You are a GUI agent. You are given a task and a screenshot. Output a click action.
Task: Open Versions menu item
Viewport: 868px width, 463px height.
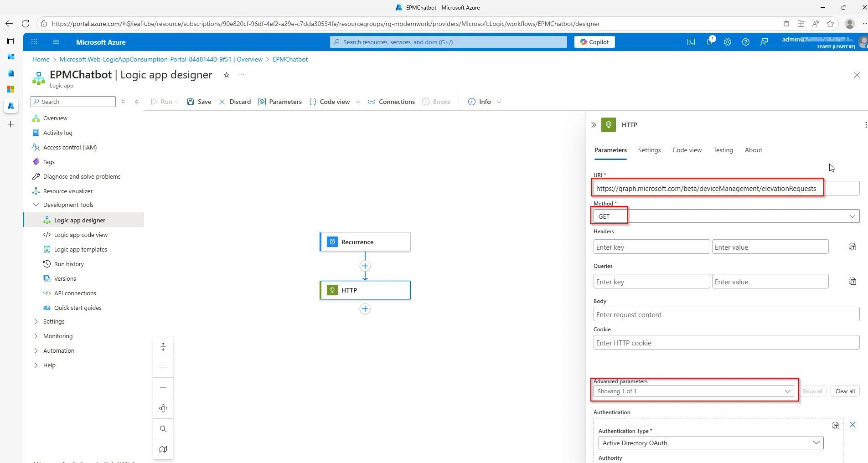pos(65,278)
